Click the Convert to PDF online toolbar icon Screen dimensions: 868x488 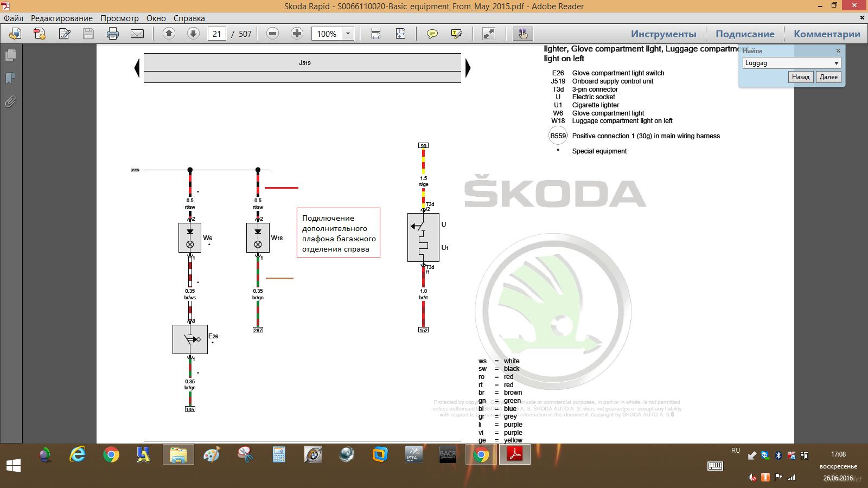pyautogui.click(x=15, y=34)
